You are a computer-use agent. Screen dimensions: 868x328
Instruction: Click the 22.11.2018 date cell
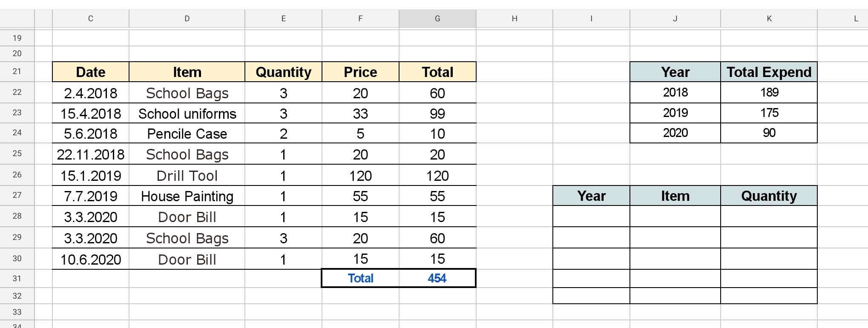click(91, 154)
